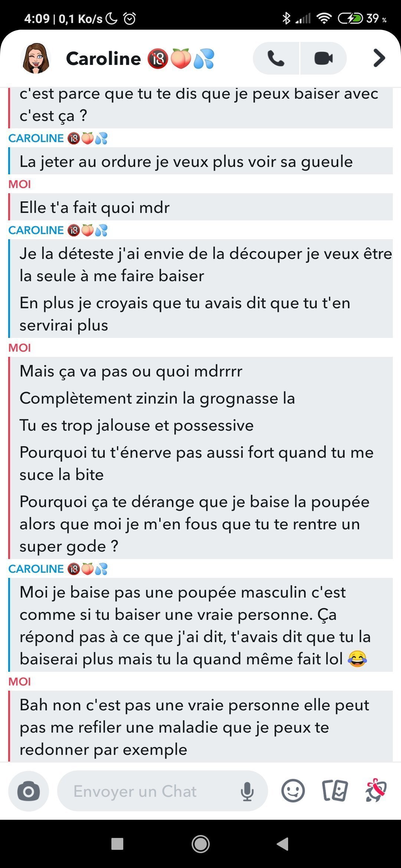Open Caroline's Bitmoji avatar profile

coord(36,58)
